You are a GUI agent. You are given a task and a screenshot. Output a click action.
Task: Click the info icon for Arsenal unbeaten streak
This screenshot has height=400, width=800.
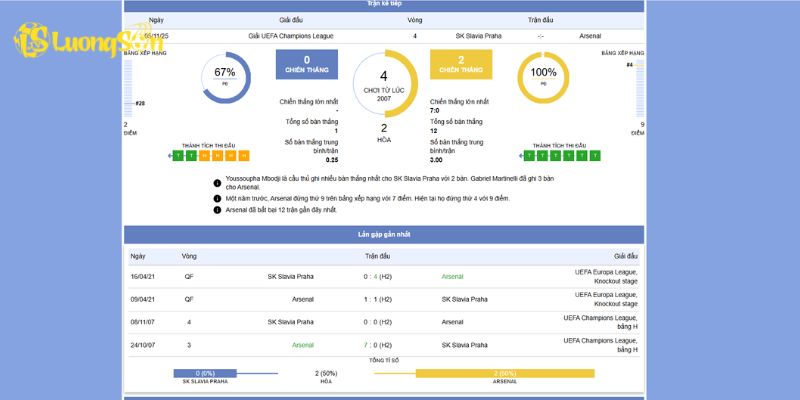[x=216, y=210]
